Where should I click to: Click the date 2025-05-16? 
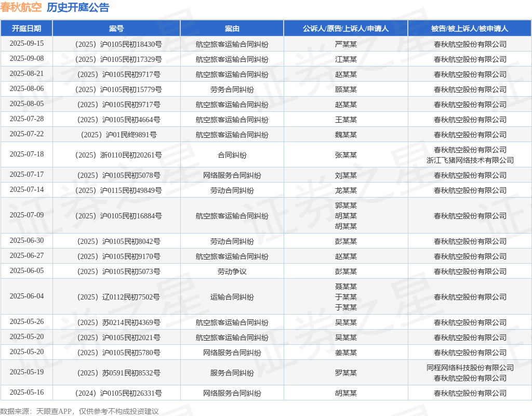(x=26, y=392)
